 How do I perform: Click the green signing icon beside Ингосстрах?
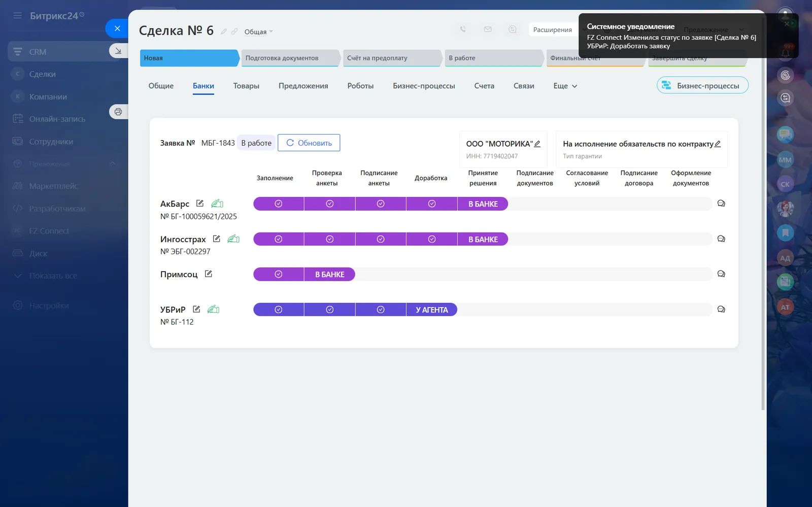[x=233, y=239]
